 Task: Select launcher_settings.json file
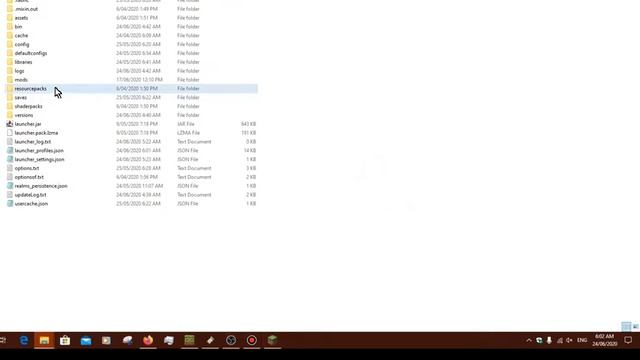click(40, 159)
